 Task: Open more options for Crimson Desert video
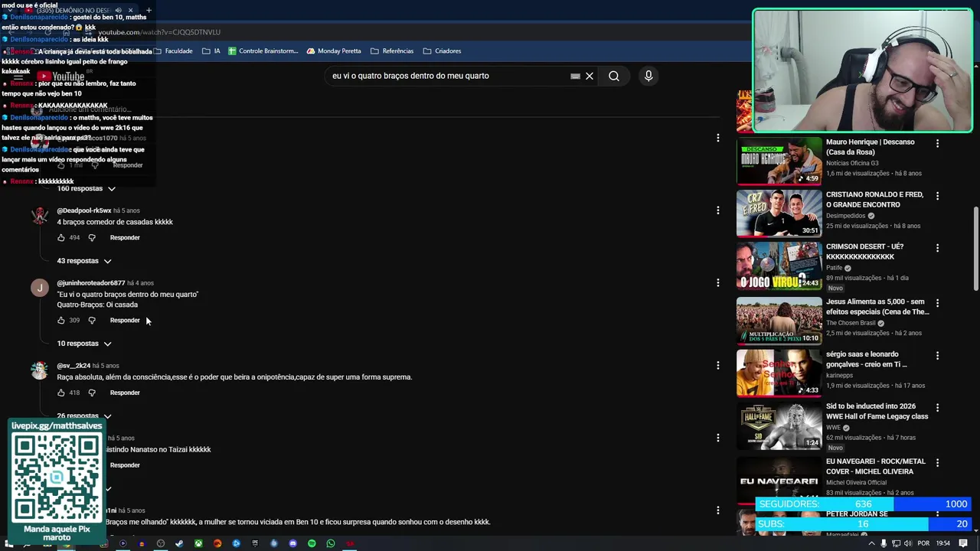(937, 248)
